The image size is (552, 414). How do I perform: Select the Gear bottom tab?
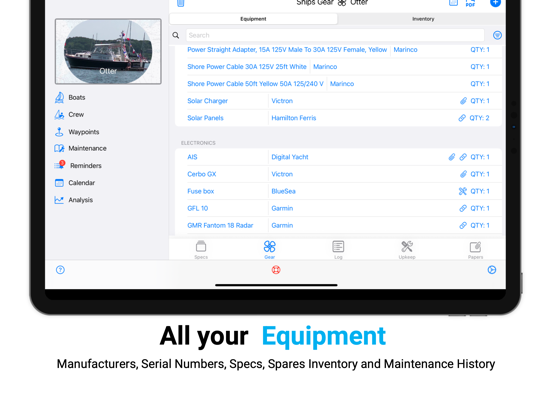[x=270, y=250]
